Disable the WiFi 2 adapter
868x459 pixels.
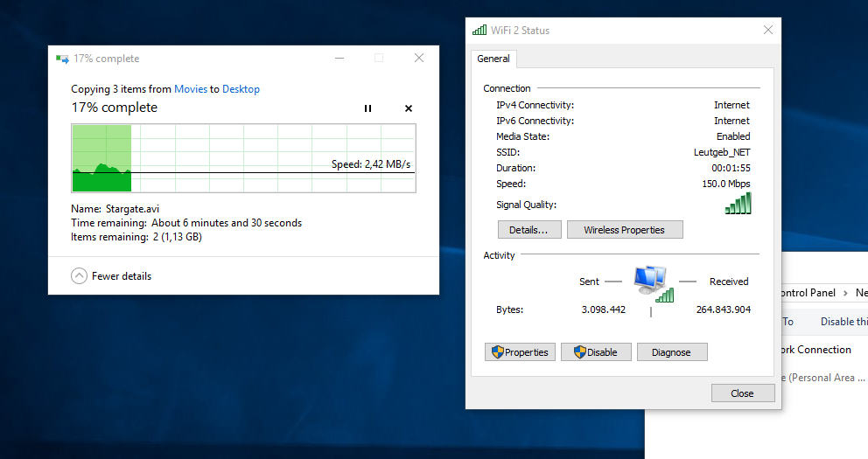[x=596, y=352]
